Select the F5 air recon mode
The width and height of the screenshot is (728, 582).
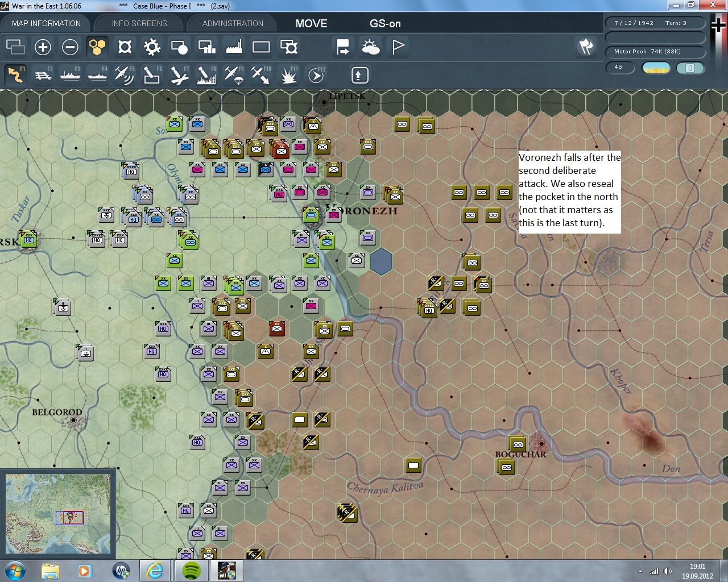pos(125,75)
